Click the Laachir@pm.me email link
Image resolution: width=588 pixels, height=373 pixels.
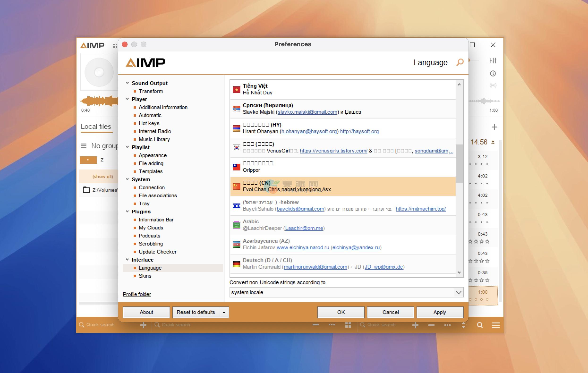click(x=304, y=228)
